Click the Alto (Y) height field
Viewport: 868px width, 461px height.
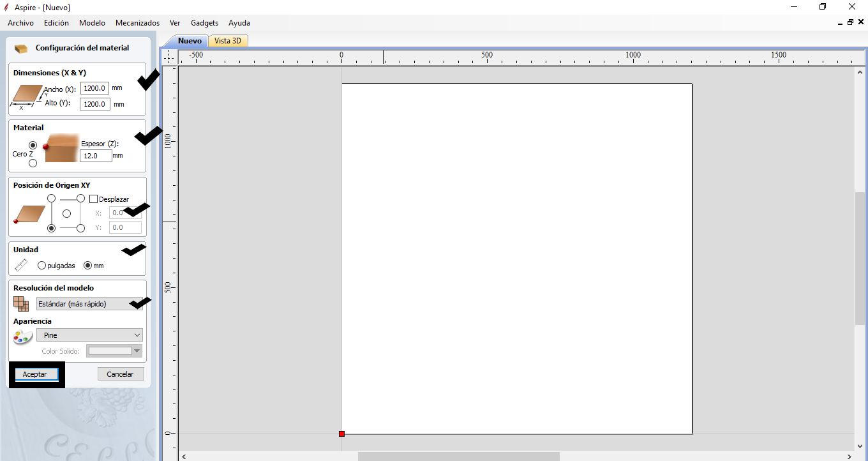[x=94, y=104]
